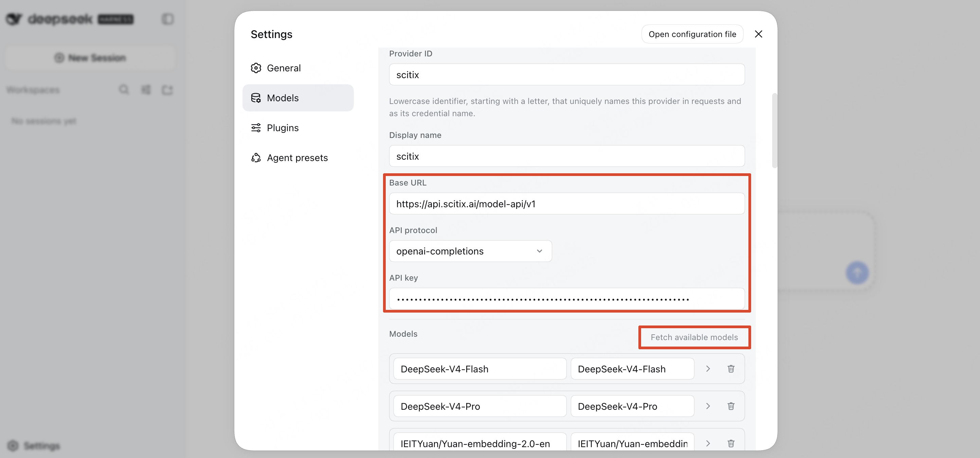Screen dimensions: 980x458
Task: Expand the Yuan-embedding model row
Action: coord(708,443)
